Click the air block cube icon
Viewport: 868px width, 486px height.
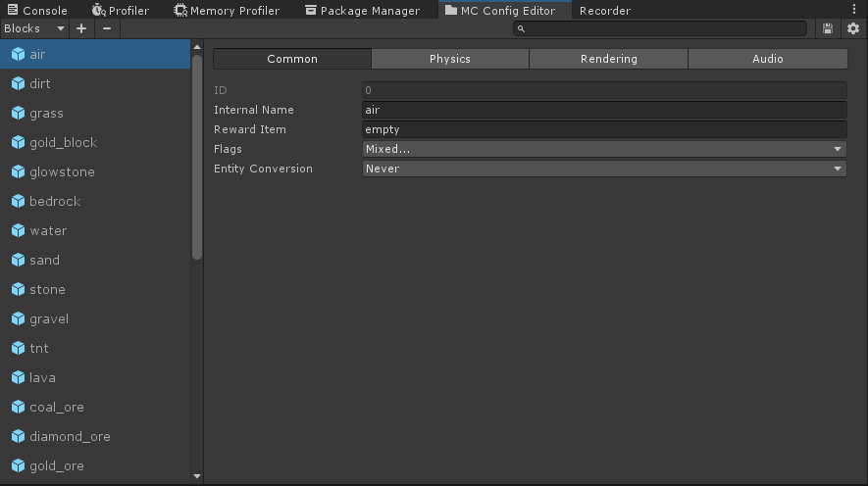click(x=19, y=54)
